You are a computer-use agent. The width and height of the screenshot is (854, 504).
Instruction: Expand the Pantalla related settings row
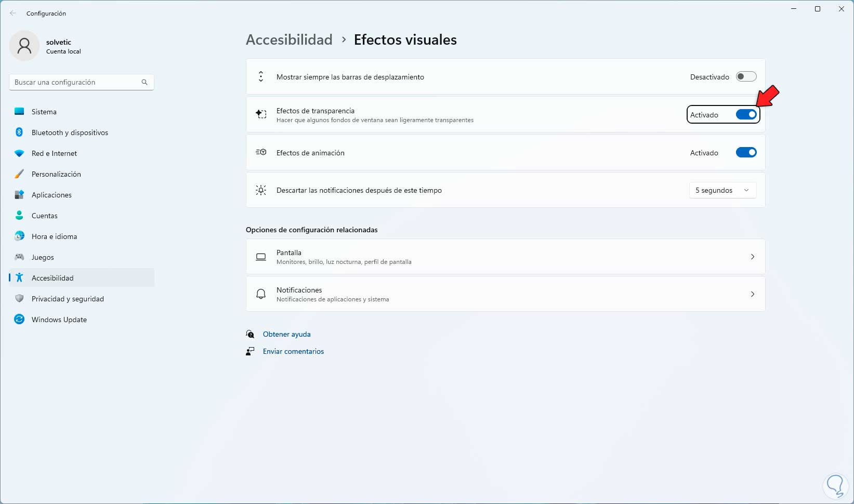click(505, 257)
